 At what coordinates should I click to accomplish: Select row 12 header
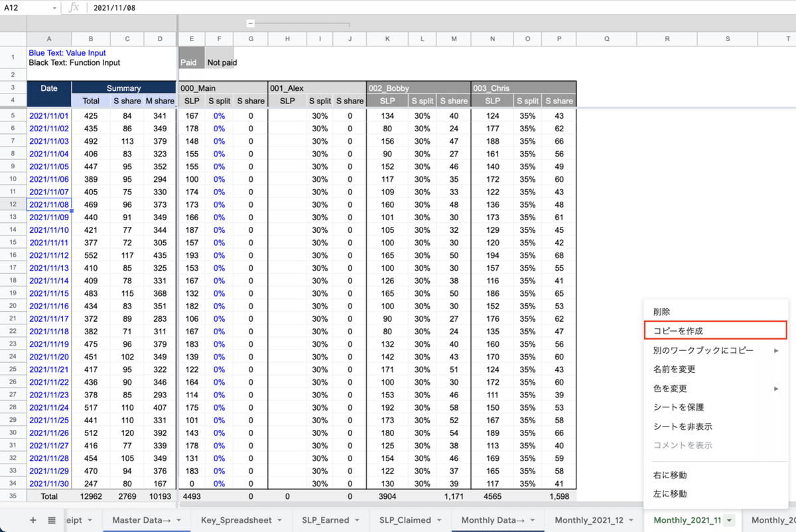pos(13,204)
